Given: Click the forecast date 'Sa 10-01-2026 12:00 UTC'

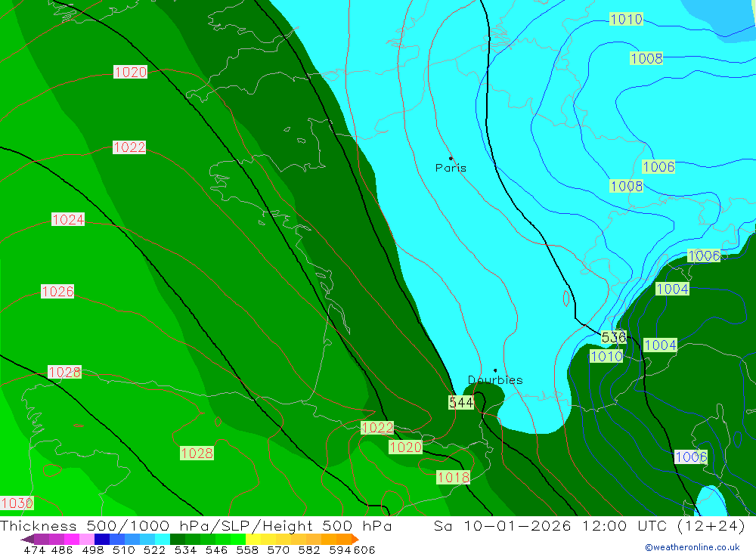Looking at the screenshot, I should tap(552, 525).
